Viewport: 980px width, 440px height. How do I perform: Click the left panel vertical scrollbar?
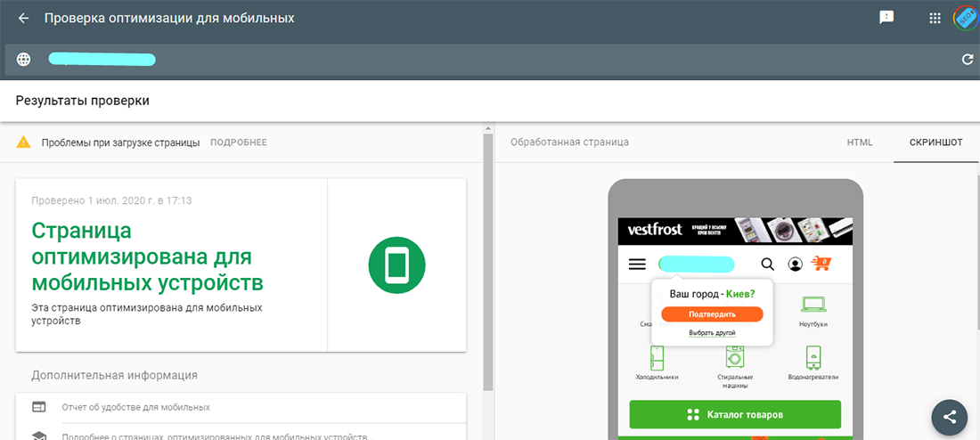coord(488,261)
